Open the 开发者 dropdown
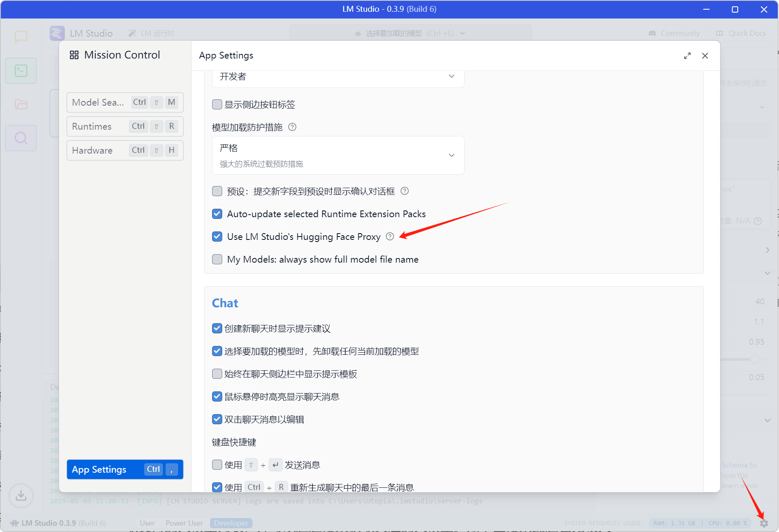Screen dimensions: 779x532 click(x=338, y=77)
